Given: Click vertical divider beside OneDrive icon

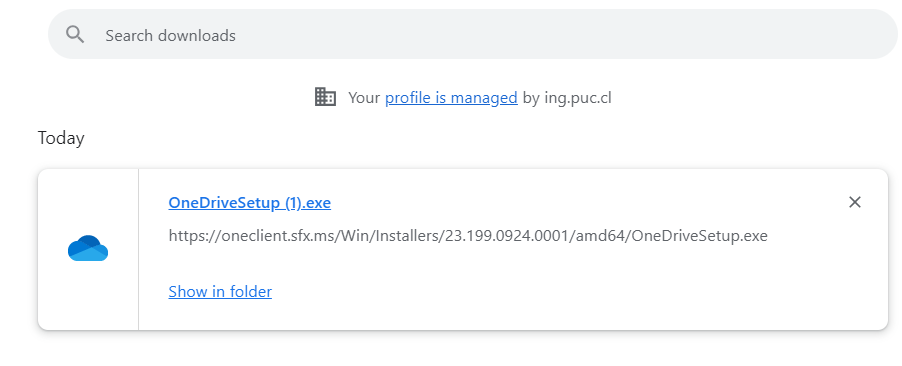Looking at the screenshot, I should pyautogui.click(x=139, y=249).
